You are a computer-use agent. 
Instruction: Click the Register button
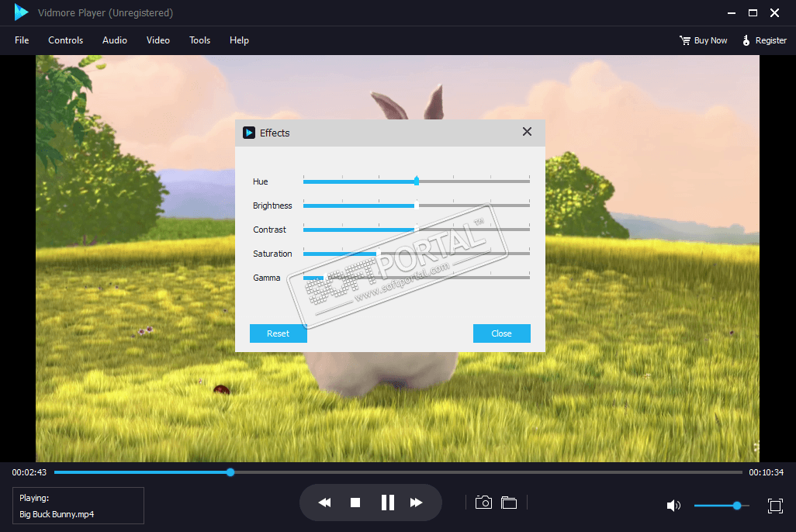click(764, 40)
